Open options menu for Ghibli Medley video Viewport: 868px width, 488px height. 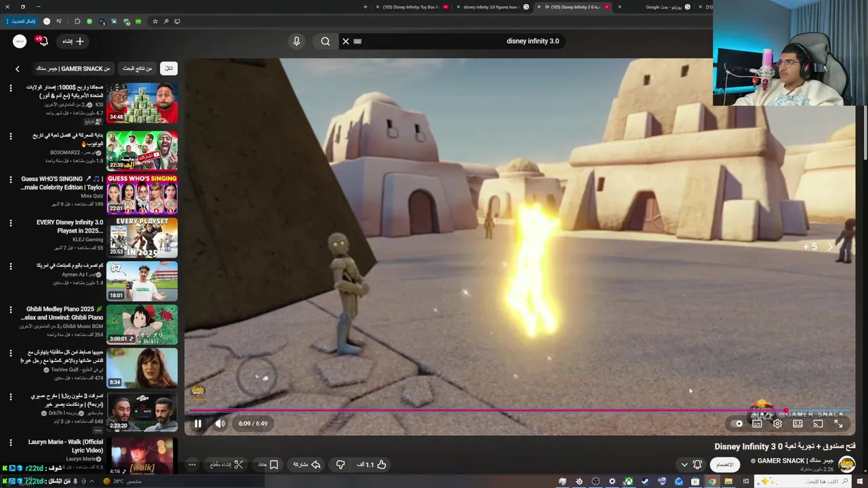10,310
